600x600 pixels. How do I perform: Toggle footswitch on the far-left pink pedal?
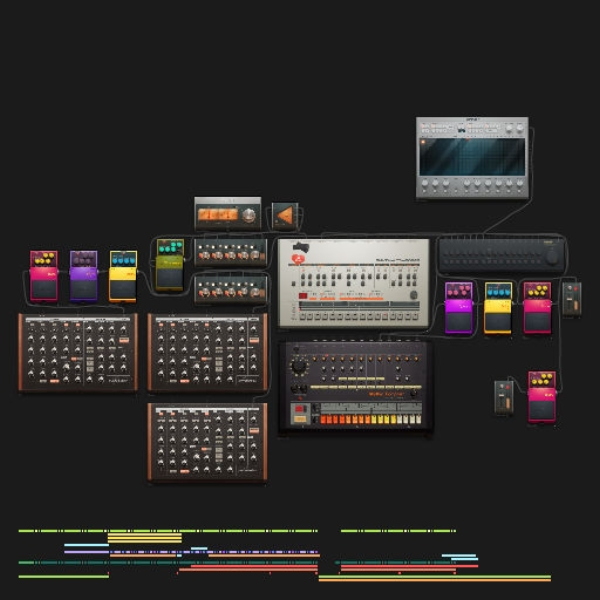click(x=44, y=289)
